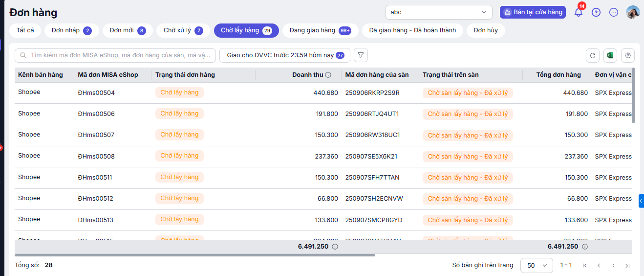Open Đã giao hàng - Đã hoàn thành tab
This screenshot has width=644, height=276.
tap(412, 30)
